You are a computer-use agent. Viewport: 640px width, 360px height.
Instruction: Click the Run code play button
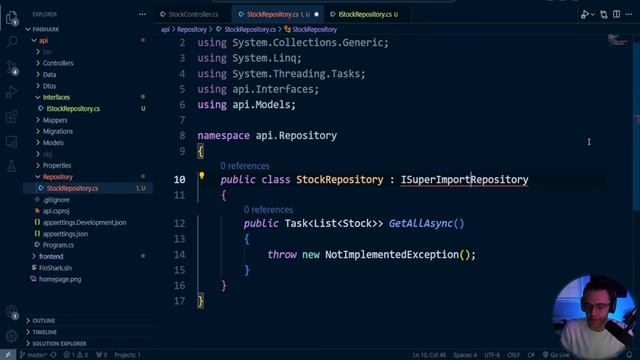(585, 14)
